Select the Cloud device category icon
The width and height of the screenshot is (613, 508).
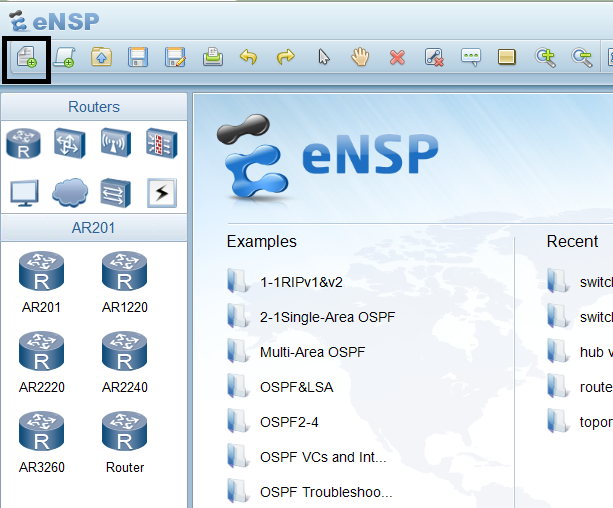(x=70, y=192)
